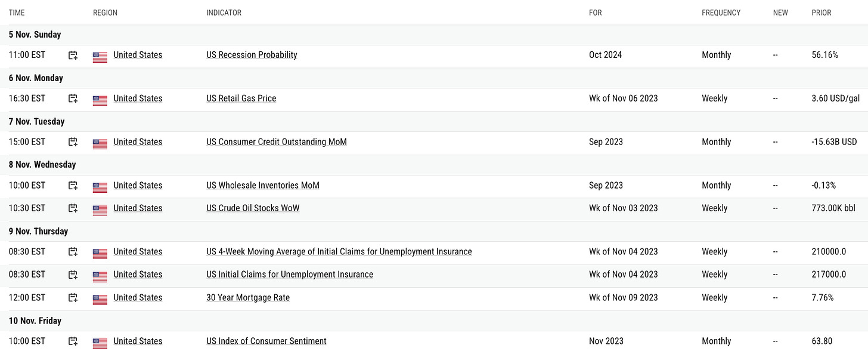Click prior value -15.63B USD
The image size is (868, 354).
(834, 142)
